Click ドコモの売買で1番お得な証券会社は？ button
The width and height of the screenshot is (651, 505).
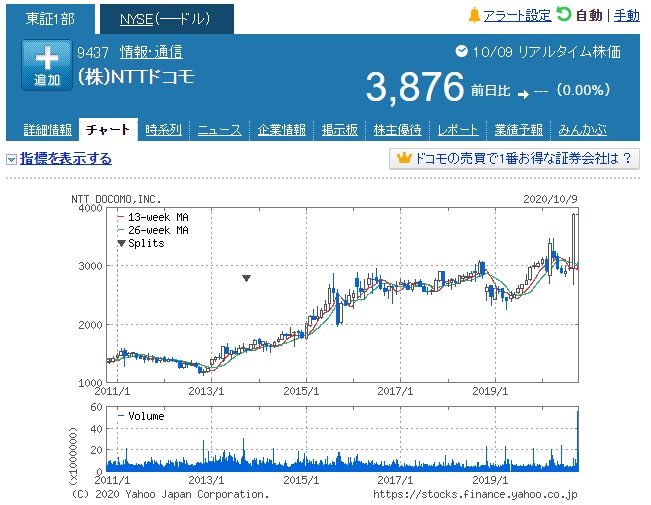(x=514, y=159)
